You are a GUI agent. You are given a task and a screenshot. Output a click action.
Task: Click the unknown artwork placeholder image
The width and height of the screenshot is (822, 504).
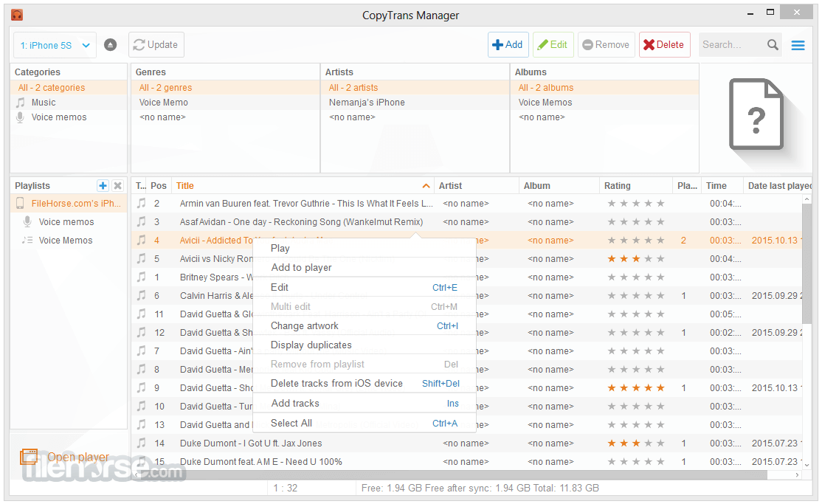pos(756,114)
